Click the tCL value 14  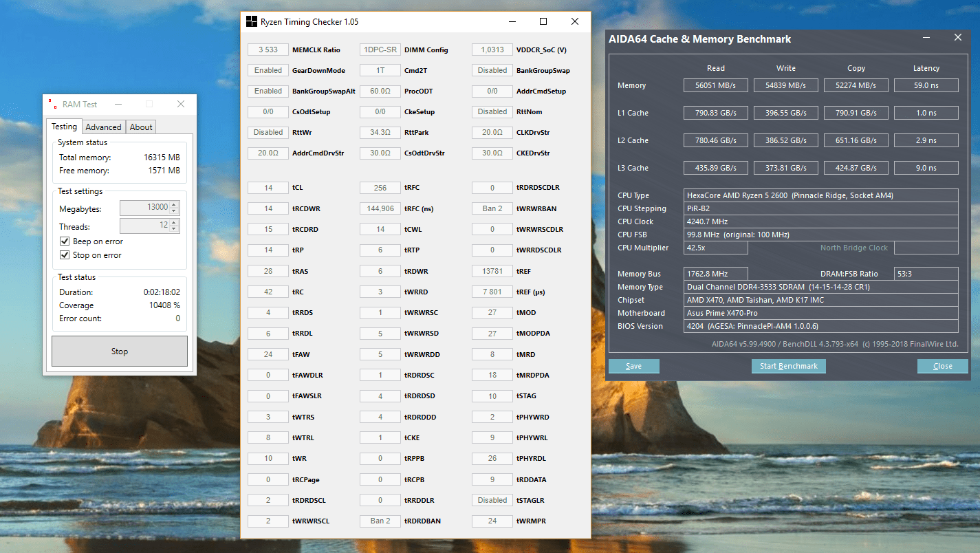coord(268,188)
